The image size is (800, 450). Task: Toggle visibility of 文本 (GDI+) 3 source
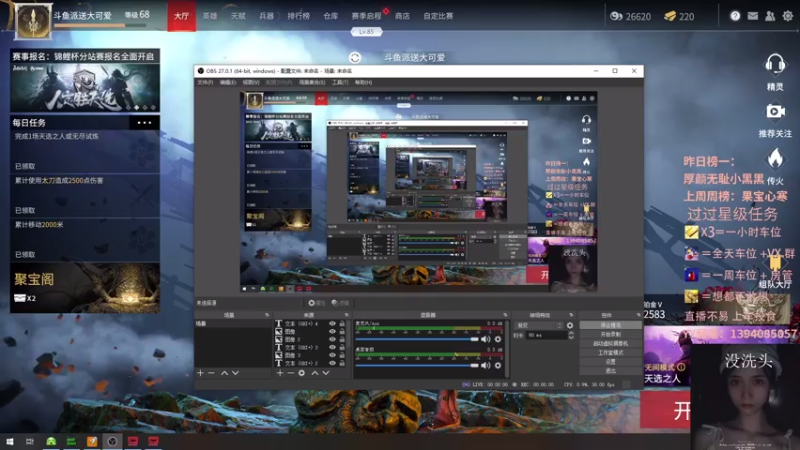pos(333,347)
